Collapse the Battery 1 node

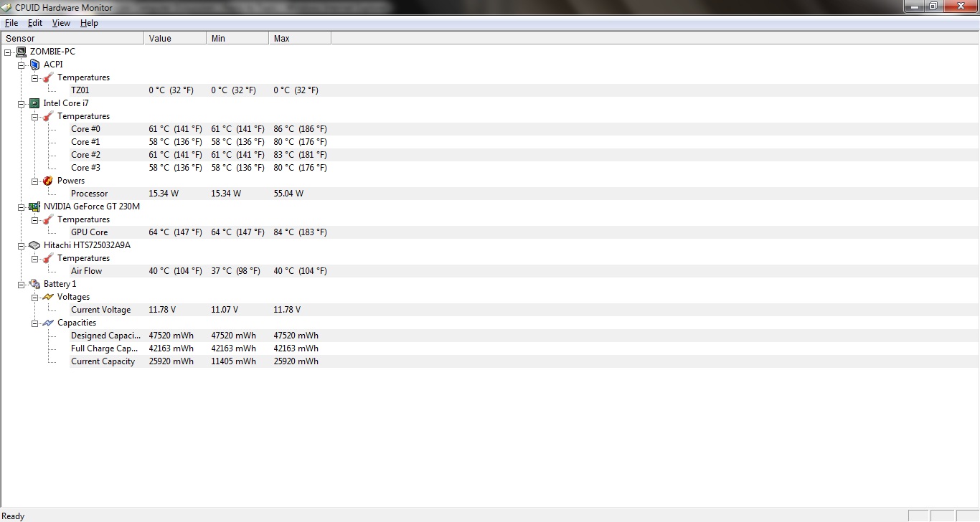[22, 284]
